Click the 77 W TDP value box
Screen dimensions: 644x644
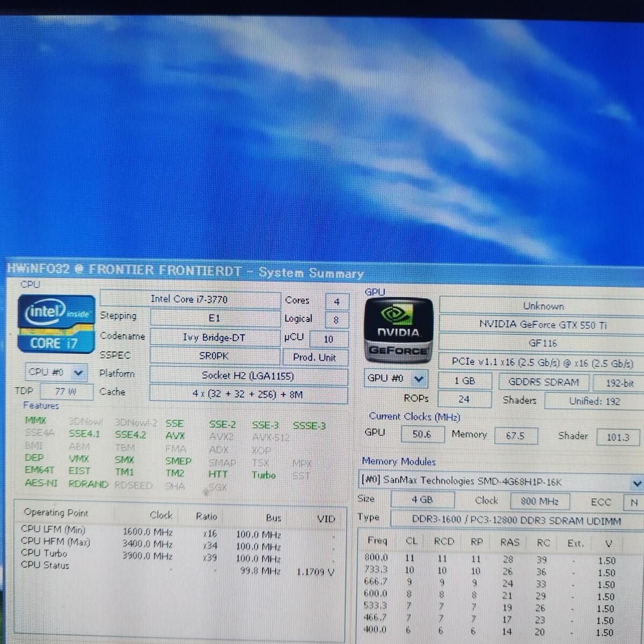click(x=65, y=392)
